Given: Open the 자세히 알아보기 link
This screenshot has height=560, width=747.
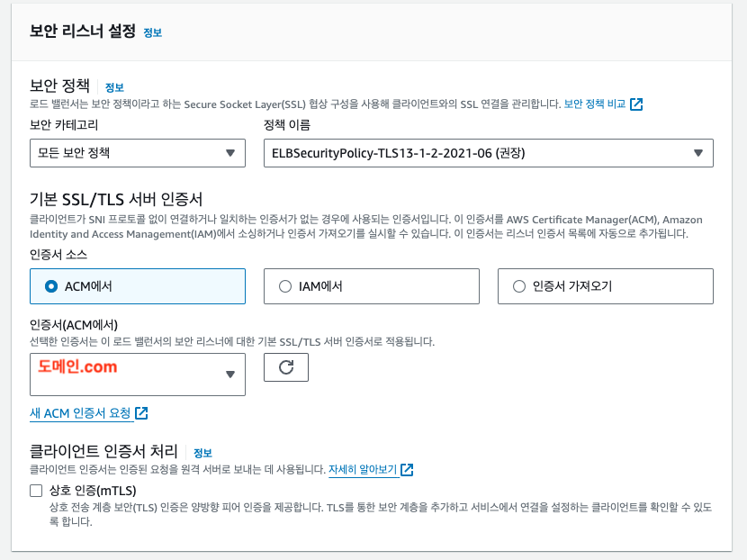Looking at the screenshot, I should pyautogui.click(x=363, y=469).
